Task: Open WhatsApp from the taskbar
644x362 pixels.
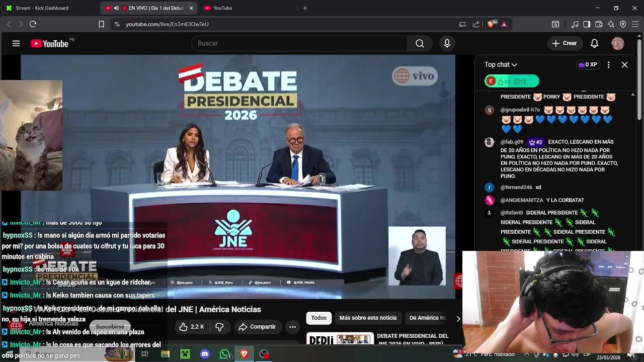Action: [225, 354]
